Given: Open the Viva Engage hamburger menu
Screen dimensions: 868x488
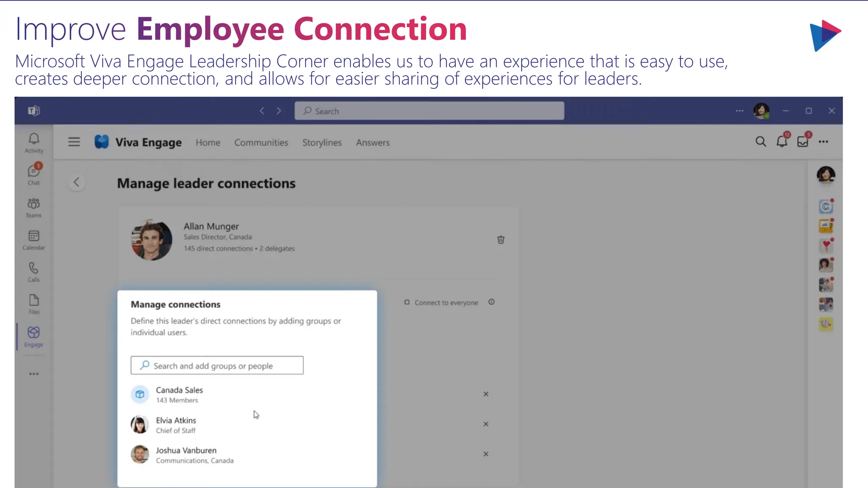Looking at the screenshot, I should 74,141.
